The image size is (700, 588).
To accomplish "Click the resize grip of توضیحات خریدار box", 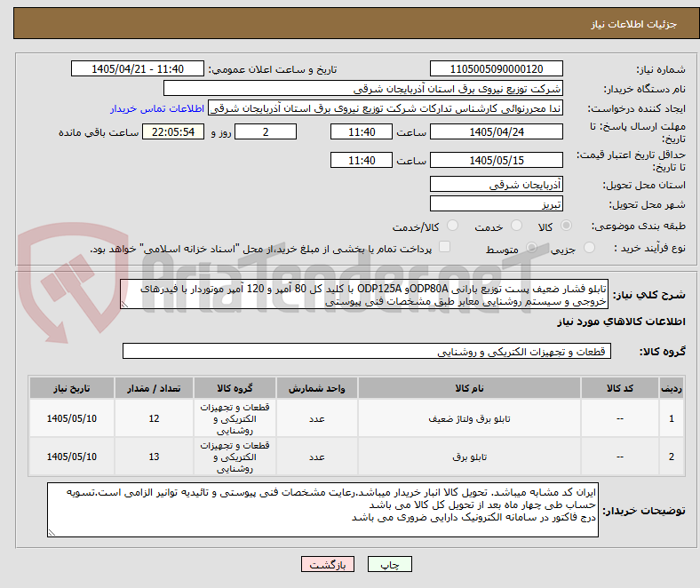I will coord(52,532).
